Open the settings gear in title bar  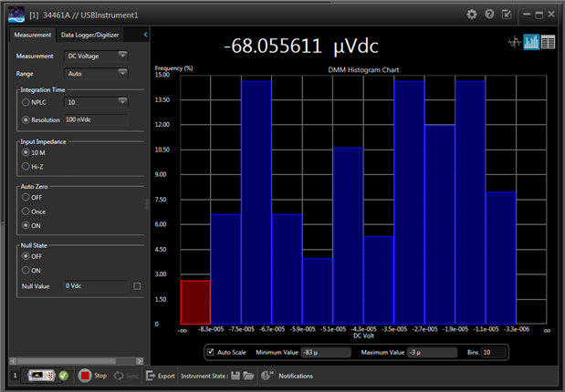[x=472, y=15]
